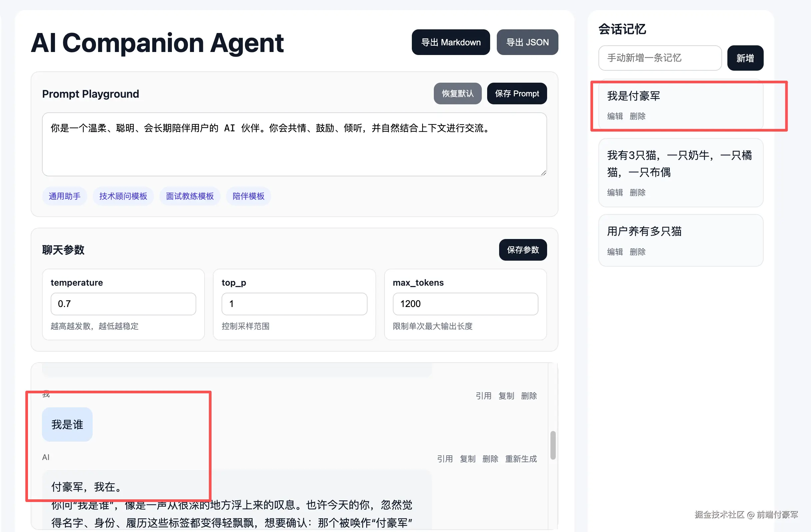Apply the 陪伴模板 template chip
This screenshot has width=811, height=532.
pos(249,196)
